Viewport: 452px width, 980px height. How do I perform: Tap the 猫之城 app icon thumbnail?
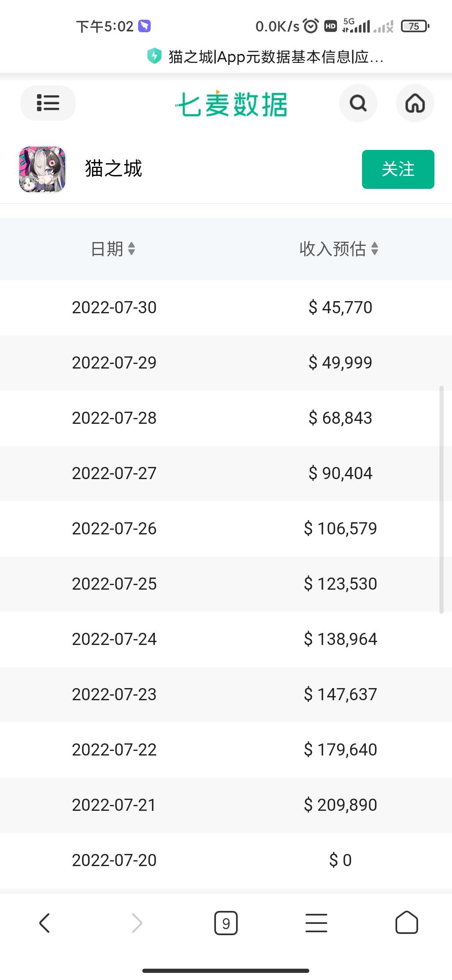42,169
